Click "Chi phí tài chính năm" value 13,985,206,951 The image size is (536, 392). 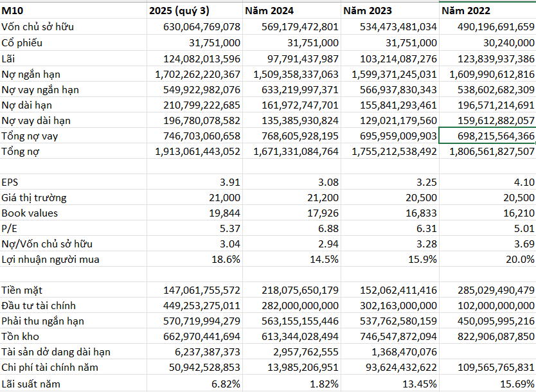292,367
